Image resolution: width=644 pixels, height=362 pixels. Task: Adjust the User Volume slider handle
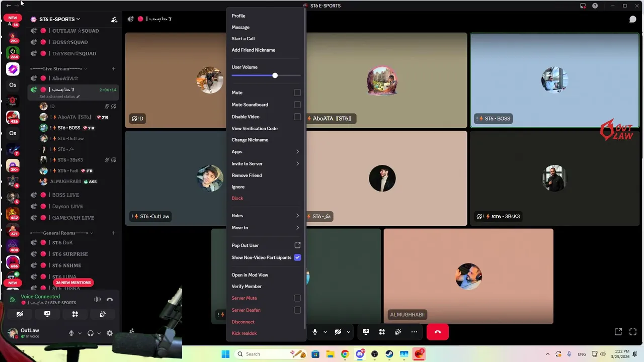coord(275,75)
